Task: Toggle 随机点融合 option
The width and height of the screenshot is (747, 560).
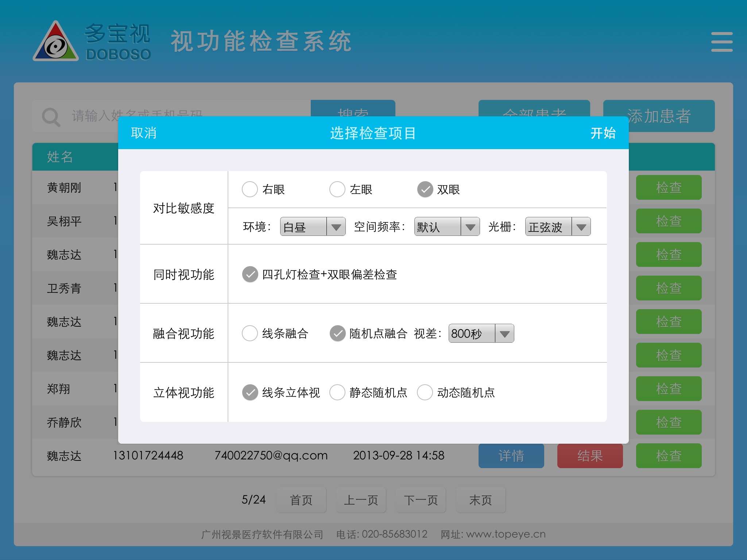Action: point(337,333)
